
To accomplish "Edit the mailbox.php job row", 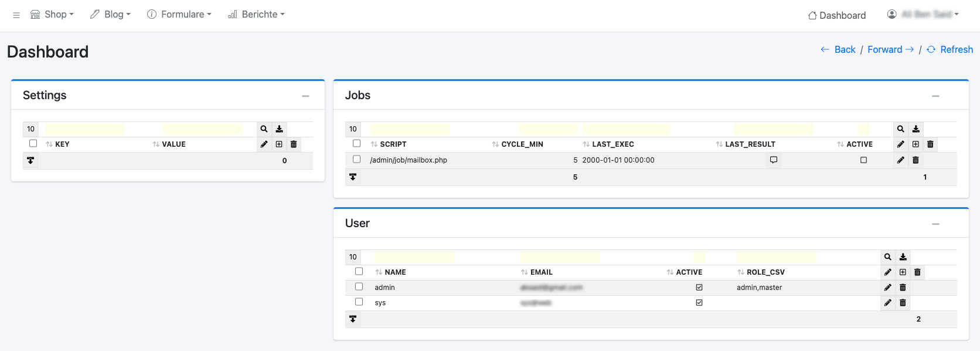I will 900,160.
